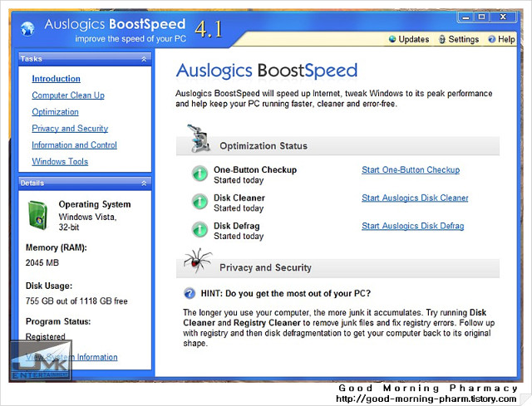Click the Optimization Status section header
This screenshot has height=406, width=532.
pos(337,146)
